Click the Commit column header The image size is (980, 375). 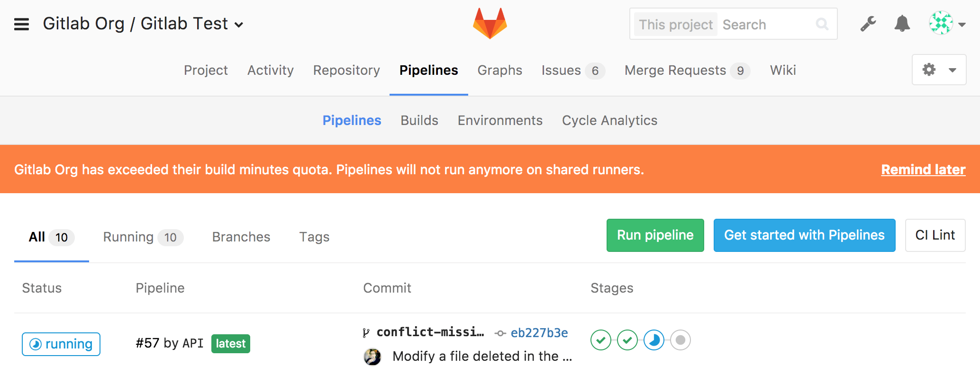click(387, 288)
